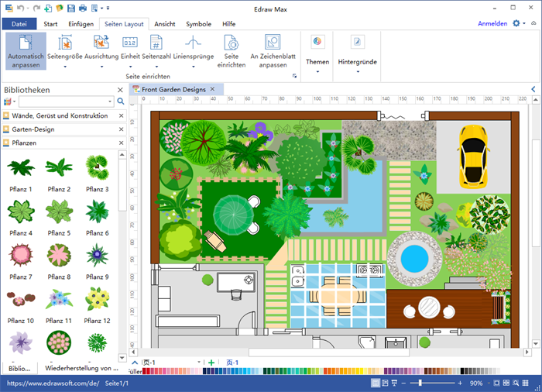Close the Pflanzen library section
542x392 pixels.
121,143
